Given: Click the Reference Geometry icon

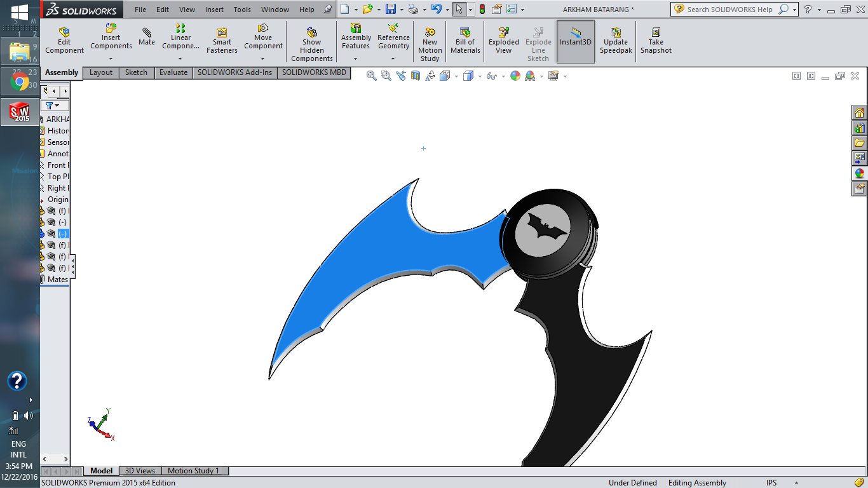Looking at the screenshot, I should pyautogui.click(x=393, y=29).
